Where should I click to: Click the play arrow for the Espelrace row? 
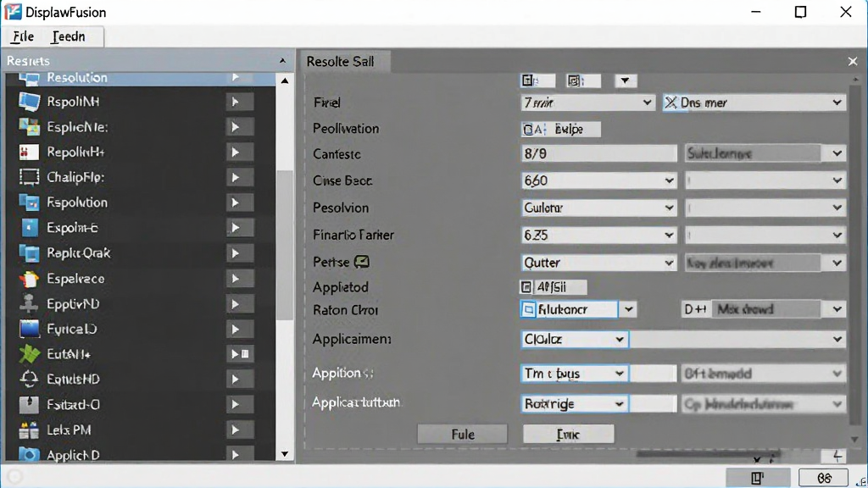pos(240,279)
